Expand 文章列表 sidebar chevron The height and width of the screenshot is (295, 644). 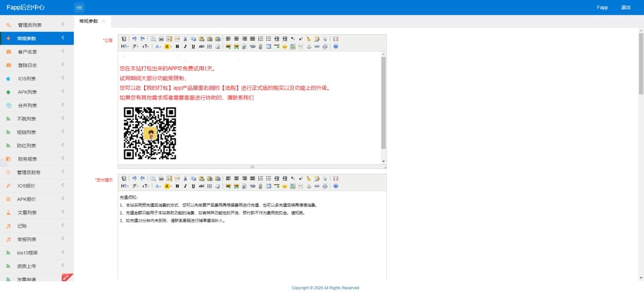pyautogui.click(x=63, y=212)
